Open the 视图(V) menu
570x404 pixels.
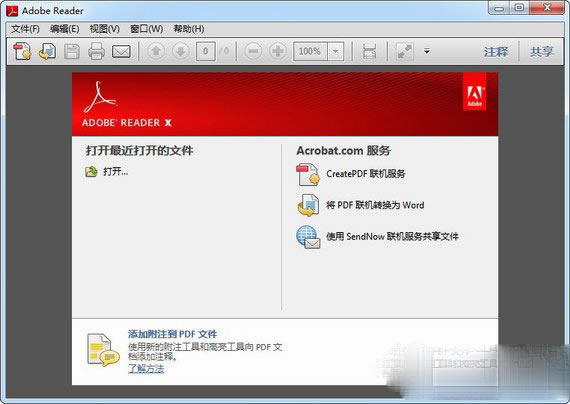click(x=105, y=29)
